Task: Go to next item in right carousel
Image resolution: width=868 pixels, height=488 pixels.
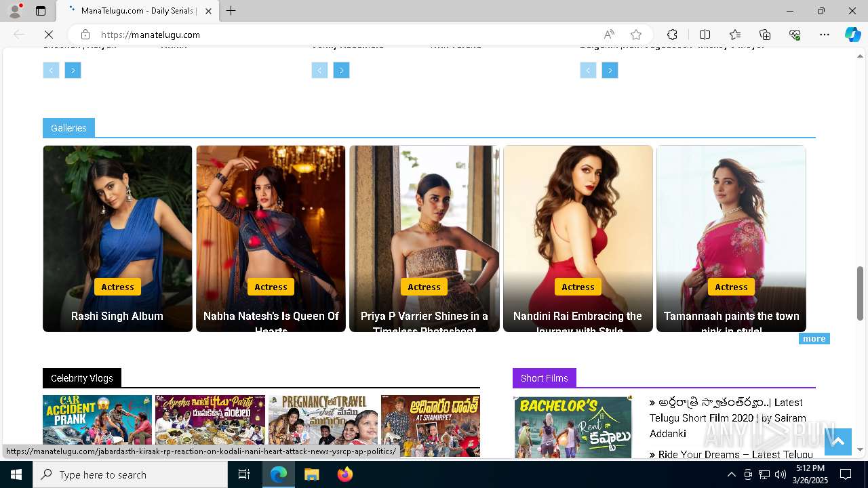Action: (x=610, y=70)
